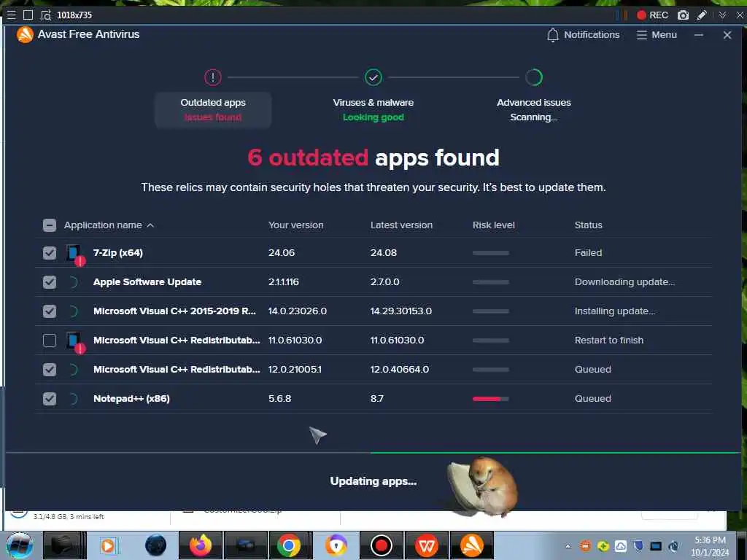Click the Restart to finish status
The height and width of the screenshot is (560, 747).
click(609, 340)
